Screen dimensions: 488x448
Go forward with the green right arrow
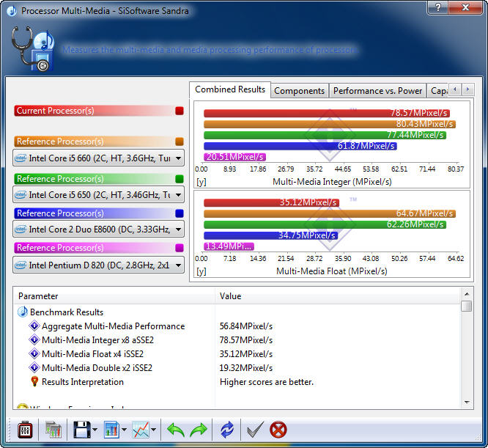[x=199, y=430]
